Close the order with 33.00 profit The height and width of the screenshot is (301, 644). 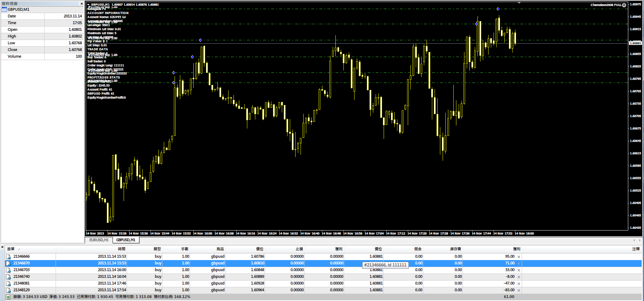click(519, 270)
